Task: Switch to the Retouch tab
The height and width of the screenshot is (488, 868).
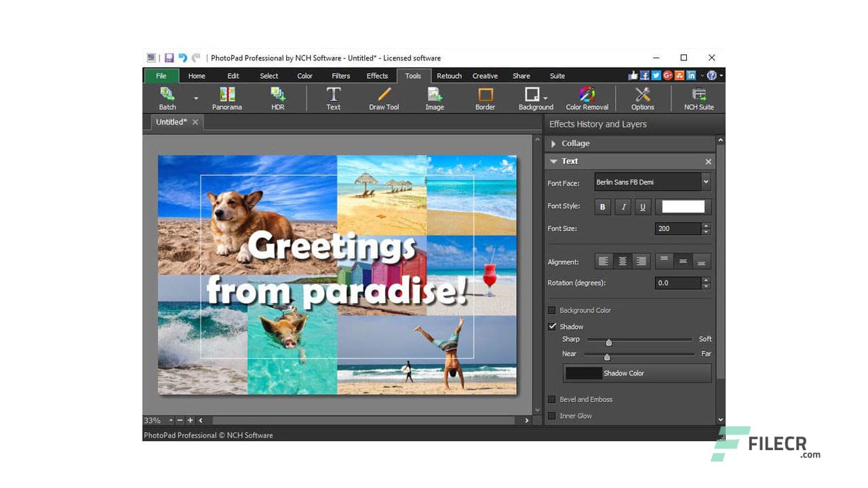Action: tap(449, 75)
